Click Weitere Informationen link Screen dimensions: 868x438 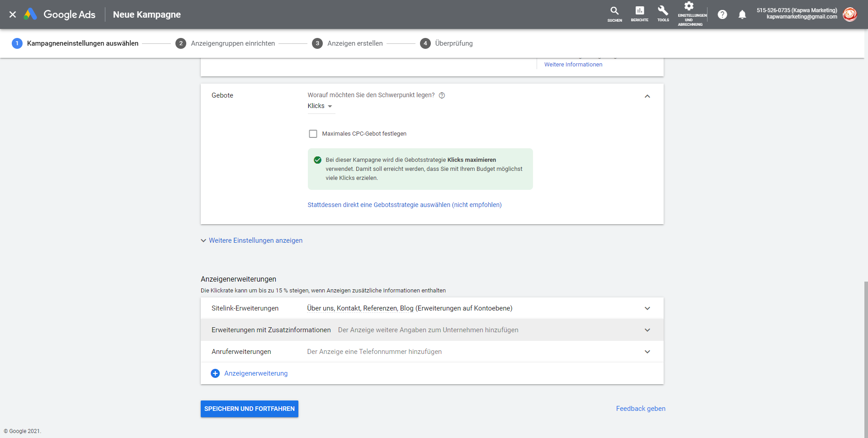point(573,65)
